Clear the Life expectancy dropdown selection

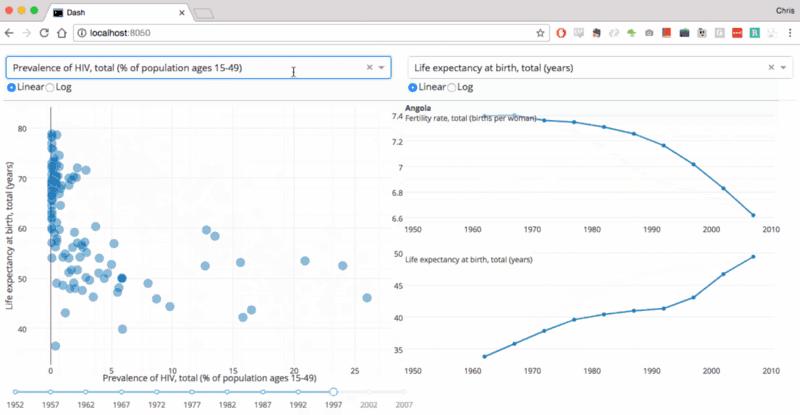pos(771,67)
